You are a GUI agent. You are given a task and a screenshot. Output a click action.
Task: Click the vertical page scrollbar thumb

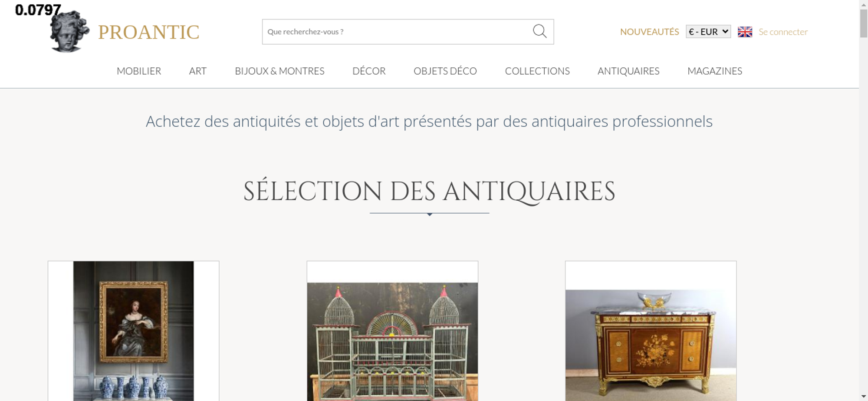pos(863,23)
